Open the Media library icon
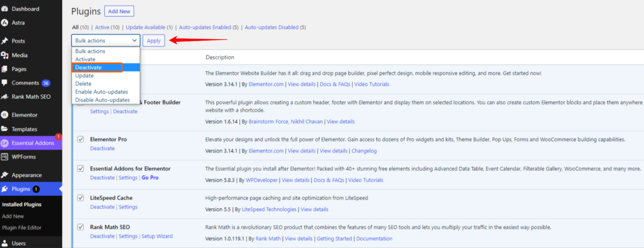Image resolution: width=644 pixels, height=248 pixels. point(5,55)
